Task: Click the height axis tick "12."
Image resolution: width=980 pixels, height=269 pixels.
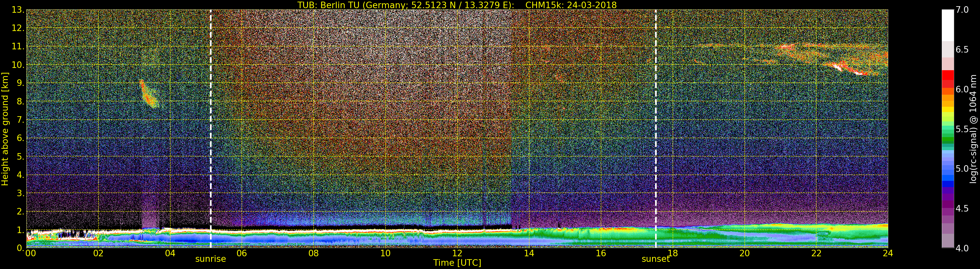Action: point(18,28)
